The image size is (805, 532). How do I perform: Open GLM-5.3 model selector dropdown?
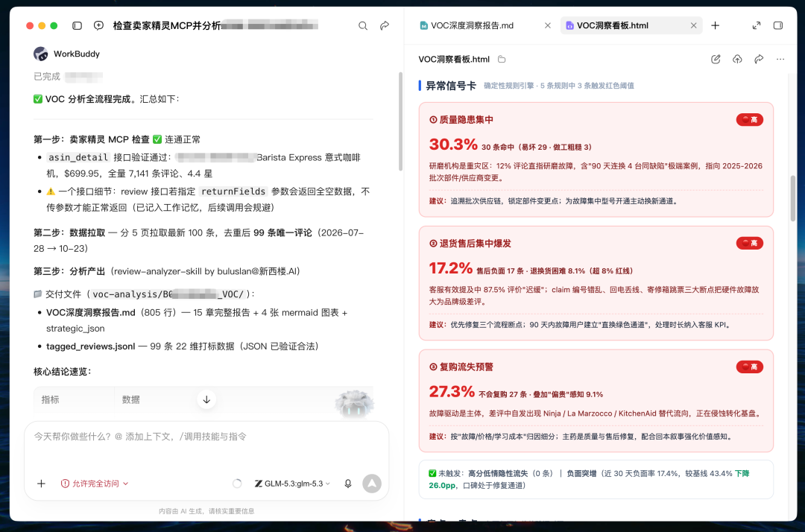coord(292,484)
